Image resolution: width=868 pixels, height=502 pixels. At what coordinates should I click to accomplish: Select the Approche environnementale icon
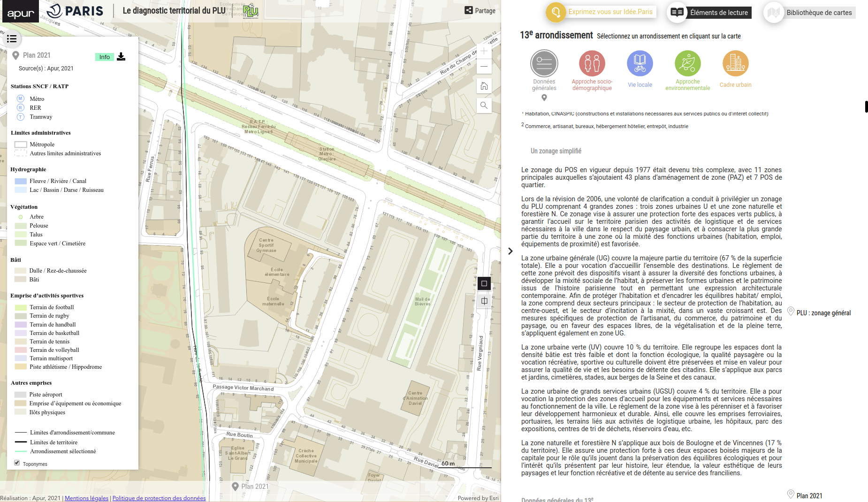point(687,64)
